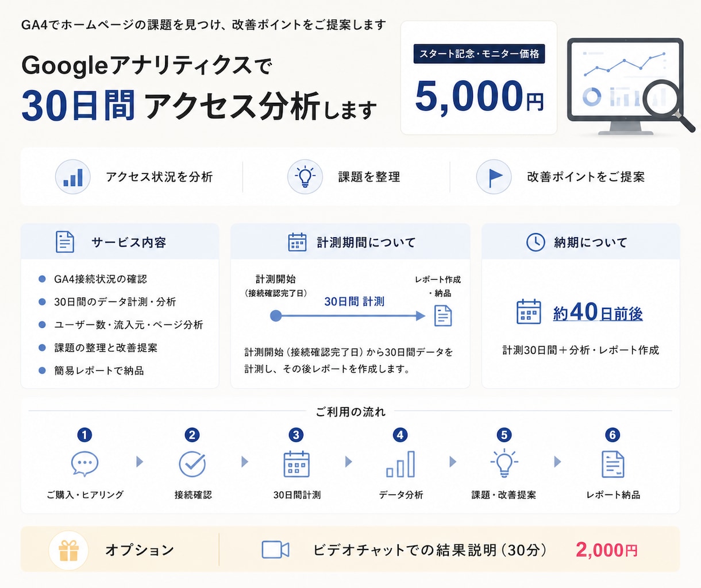The height and width of the screenshot is (588, 701).
Task: Click the Googleアナリティクスで headline
Action: click(147, 65)
